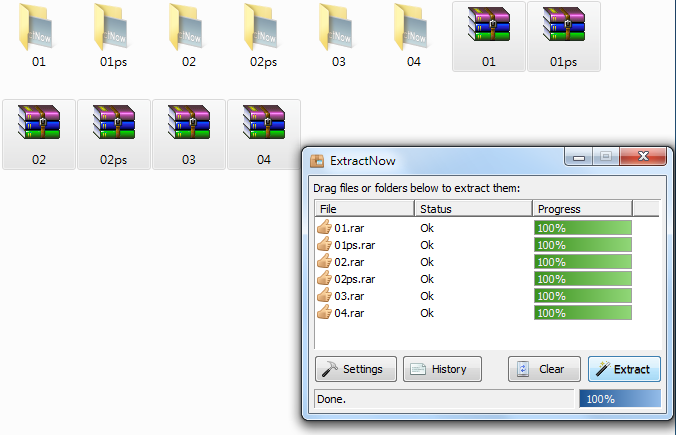Minimize the ExtractNow window
Viewport: 676px width, 435px height.
click(579, 157)
